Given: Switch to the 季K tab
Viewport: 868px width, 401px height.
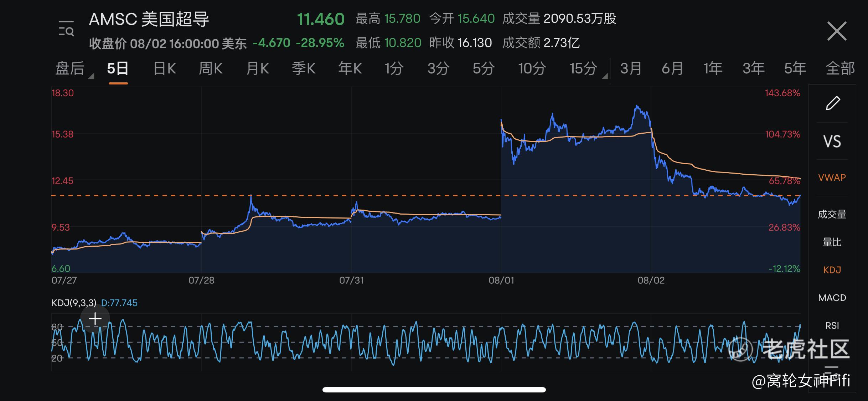Looking at the screenshot, I should (304, 68).
